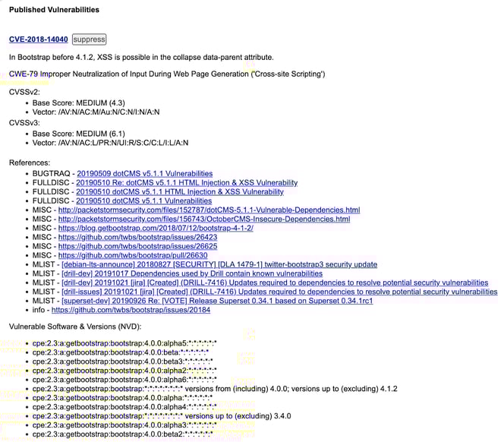Viewport: 504px width, 442px height.
Task: Open packetstormsecurity OctoberCMS-Insecure-Dependencies link
Action: point(204,219)
